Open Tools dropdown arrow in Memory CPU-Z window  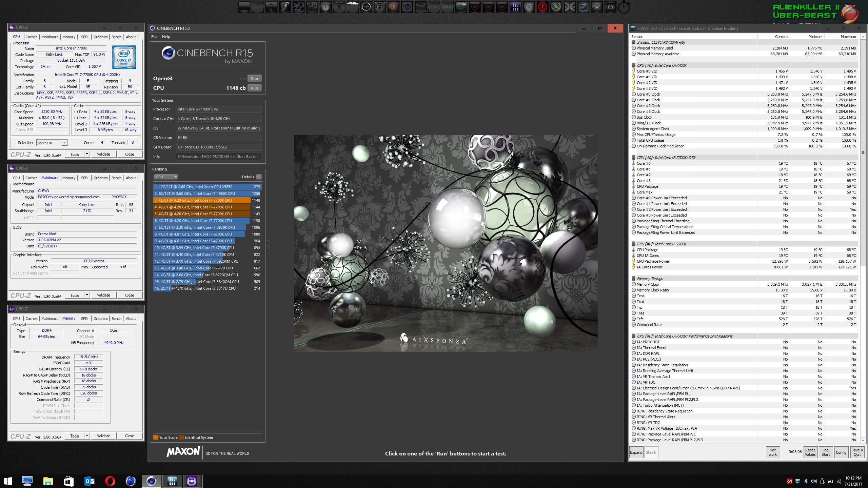[x=87, y=436]
